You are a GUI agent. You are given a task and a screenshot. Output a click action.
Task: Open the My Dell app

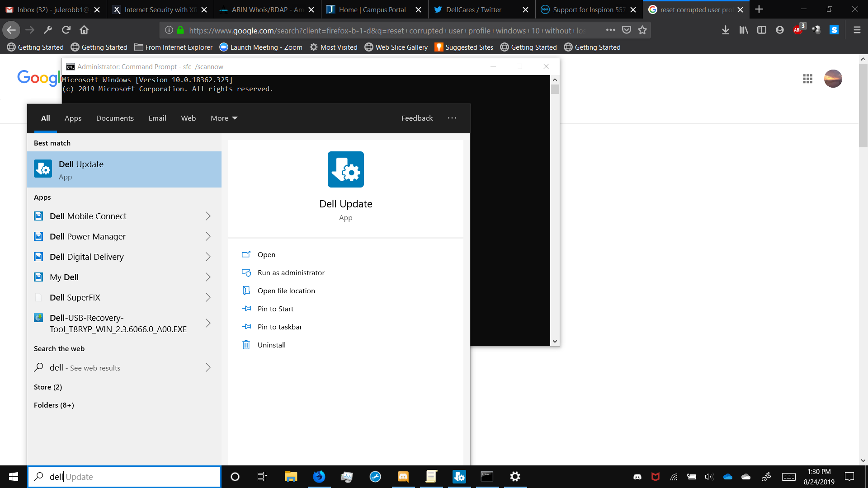(65, 277)
